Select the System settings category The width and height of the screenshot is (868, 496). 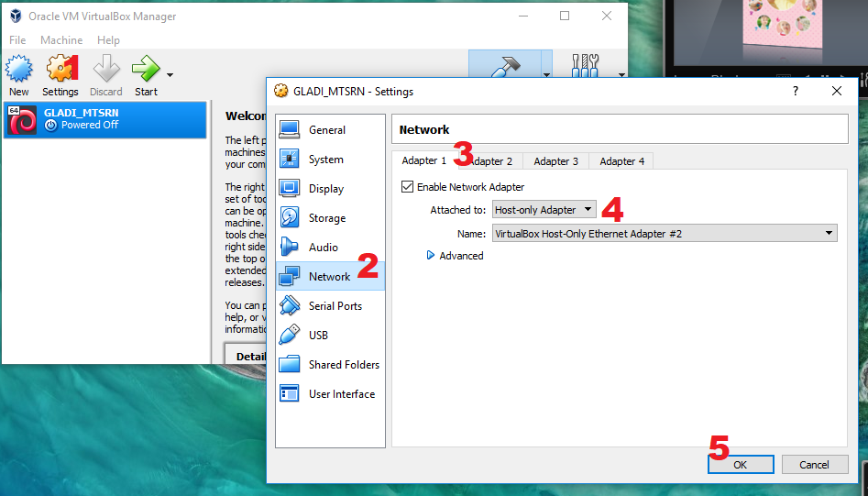(330, 160)
